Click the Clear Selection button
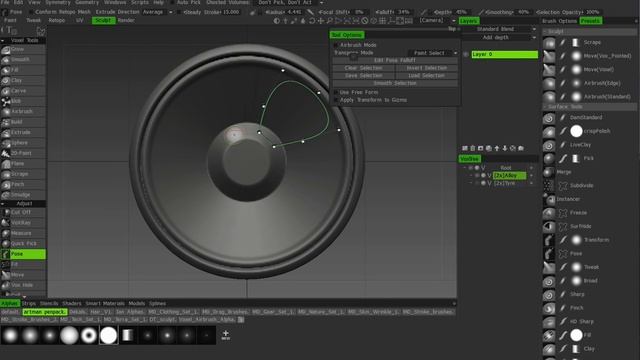Screen dimensions: 640x360 tap(363, 68)
